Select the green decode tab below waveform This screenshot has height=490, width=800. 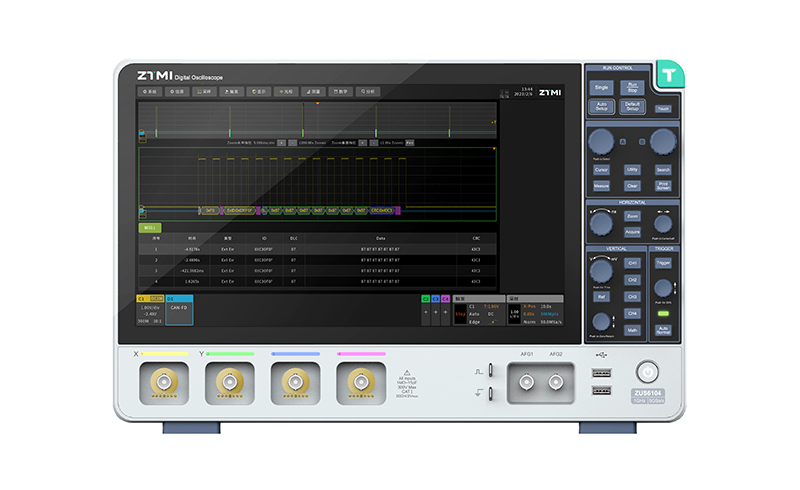pos(150,228)
